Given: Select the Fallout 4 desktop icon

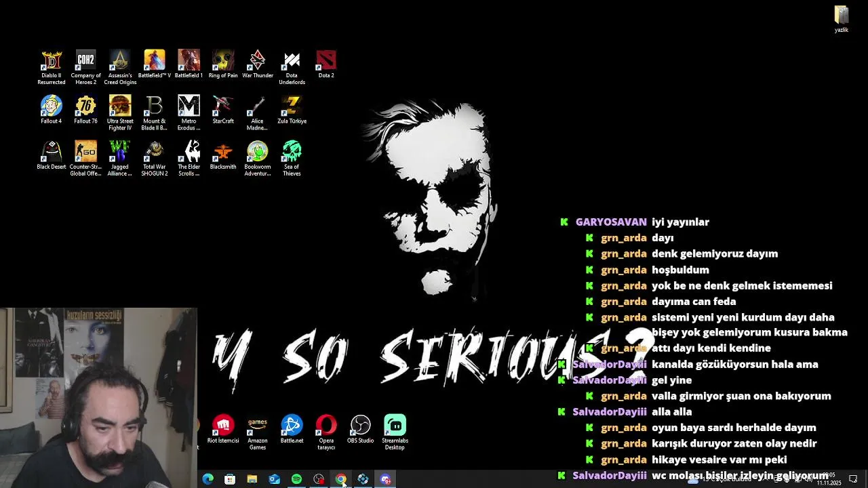Looking at the screenshot, I should tap(52, 110).
